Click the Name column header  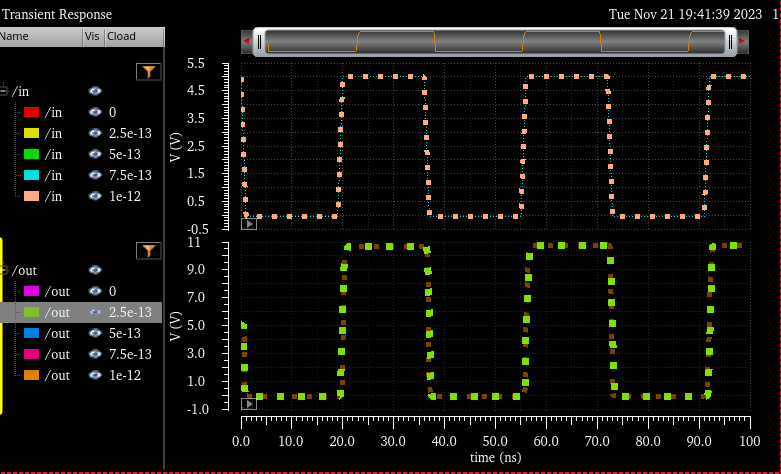point(40,36)
